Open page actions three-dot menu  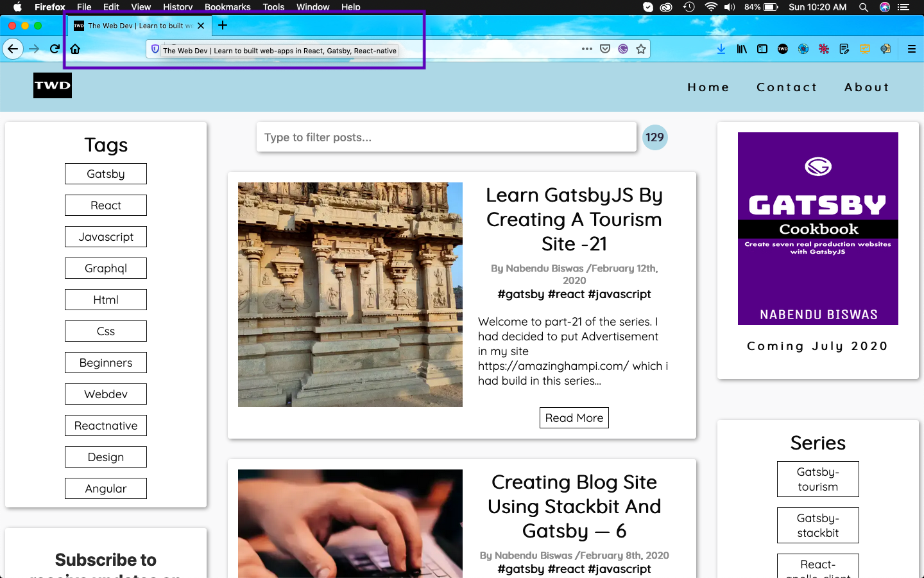586,49
